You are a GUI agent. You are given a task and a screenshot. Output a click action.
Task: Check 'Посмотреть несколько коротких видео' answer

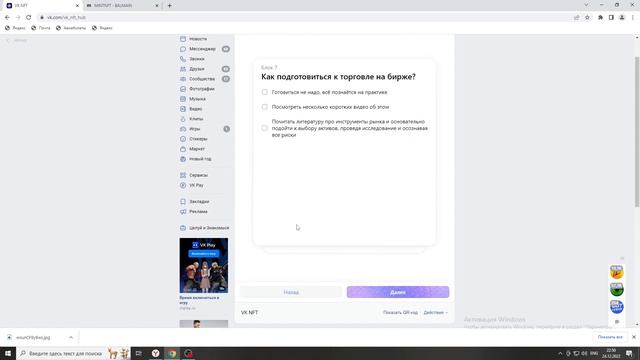coord(264,107)
